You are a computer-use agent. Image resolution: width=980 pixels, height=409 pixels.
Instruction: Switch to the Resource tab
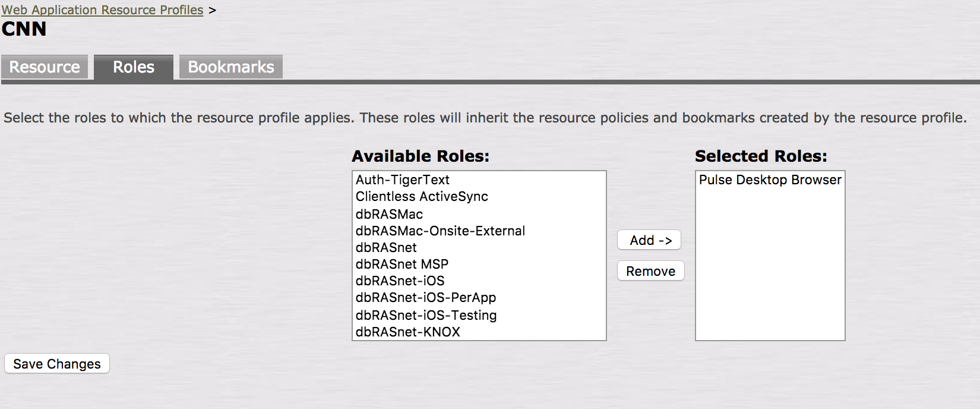click(x=45, y=67)
